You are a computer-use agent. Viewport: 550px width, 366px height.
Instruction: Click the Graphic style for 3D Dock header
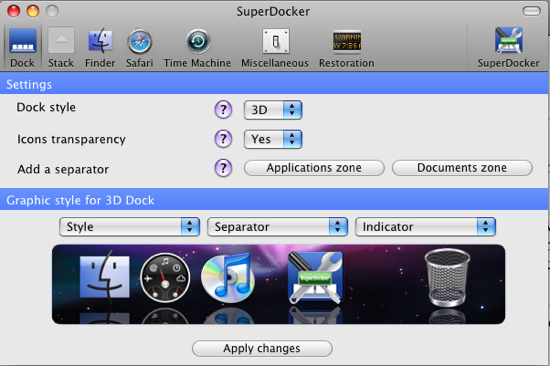point(274,200)
